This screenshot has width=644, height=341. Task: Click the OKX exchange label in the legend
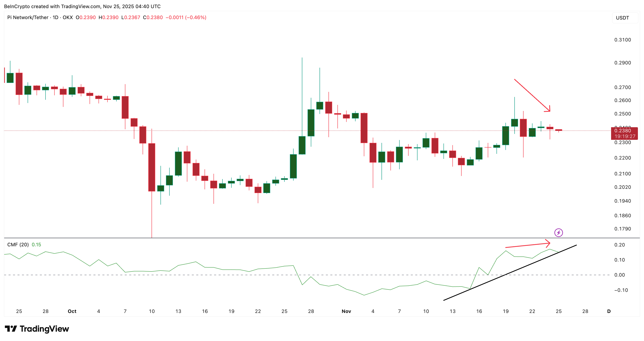69,17
